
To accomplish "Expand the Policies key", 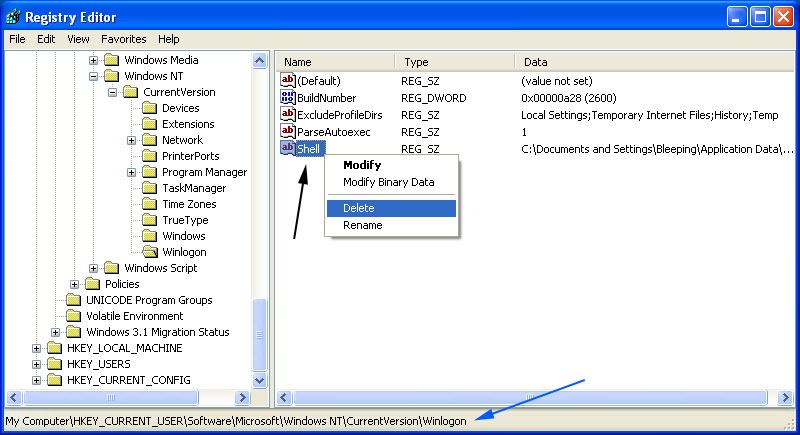I will pyautogui.click(x=74, y=284).
